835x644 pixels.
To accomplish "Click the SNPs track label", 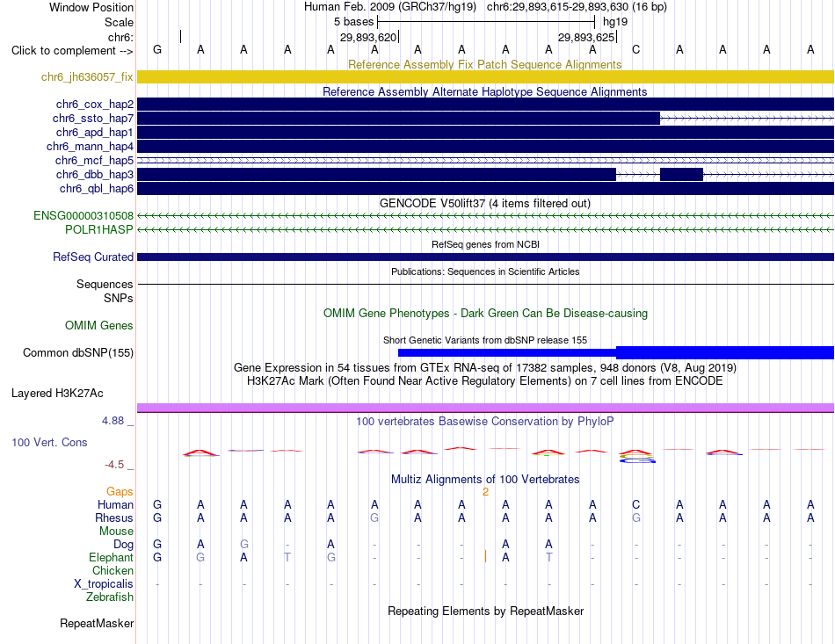I will [119, 298].
